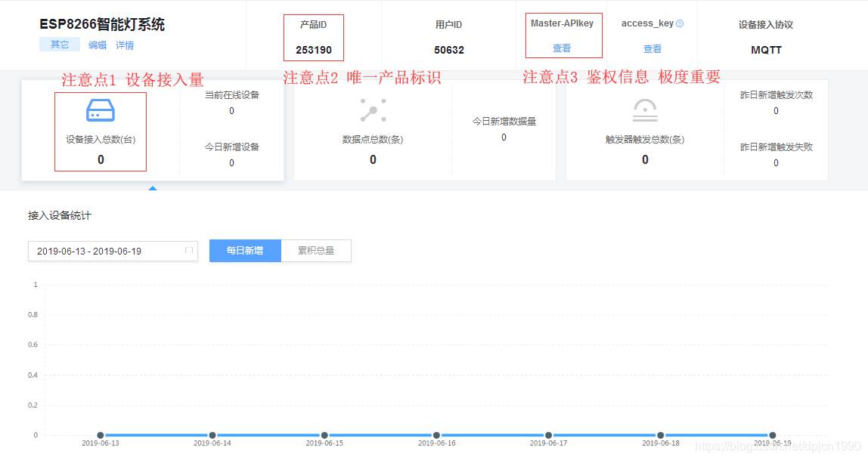Image resolution: width=868 pixels, height=460 pixels.
Task: Click the chart data point for 2019-06-19
Action: (773, 435)
